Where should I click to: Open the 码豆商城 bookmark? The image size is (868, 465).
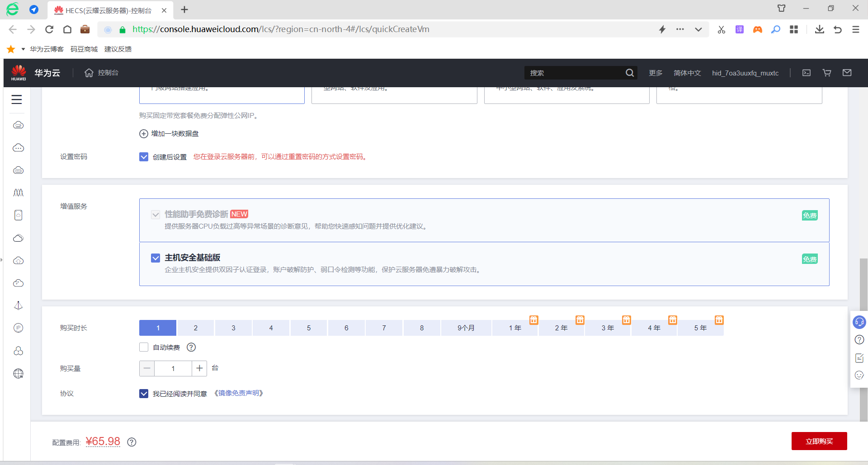(84, 49)
